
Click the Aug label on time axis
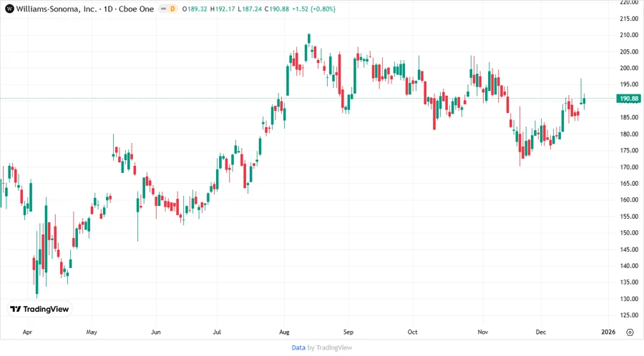click(x=284, y=332)
